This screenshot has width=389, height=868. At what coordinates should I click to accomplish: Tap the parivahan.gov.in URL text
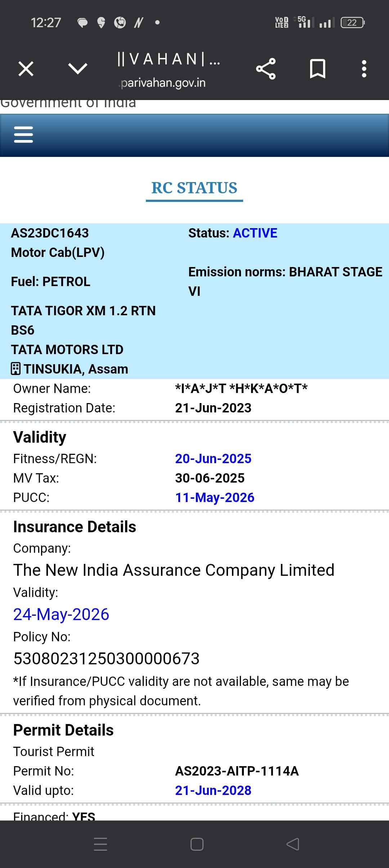pos(163,83)
